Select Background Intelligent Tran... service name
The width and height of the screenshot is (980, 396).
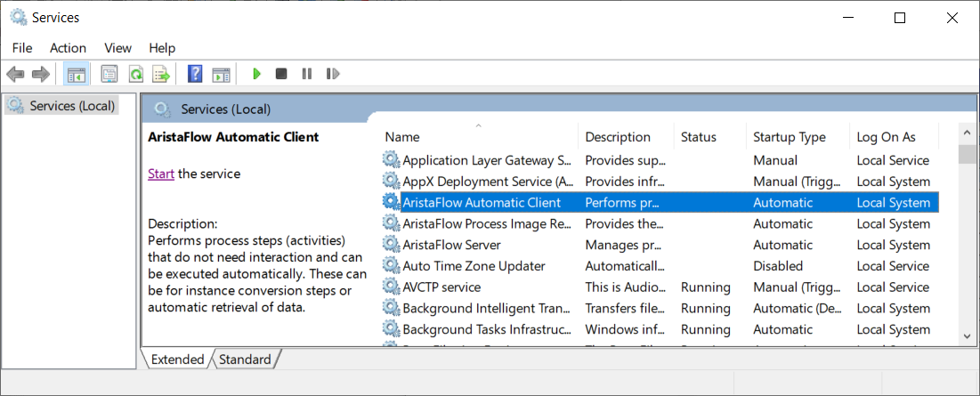point(487,309)
